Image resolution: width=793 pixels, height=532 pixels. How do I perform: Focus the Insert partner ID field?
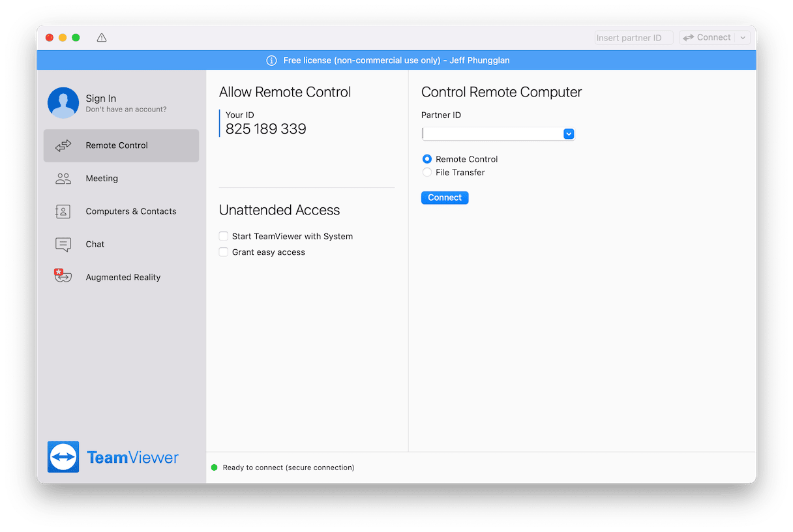[633, 38]
